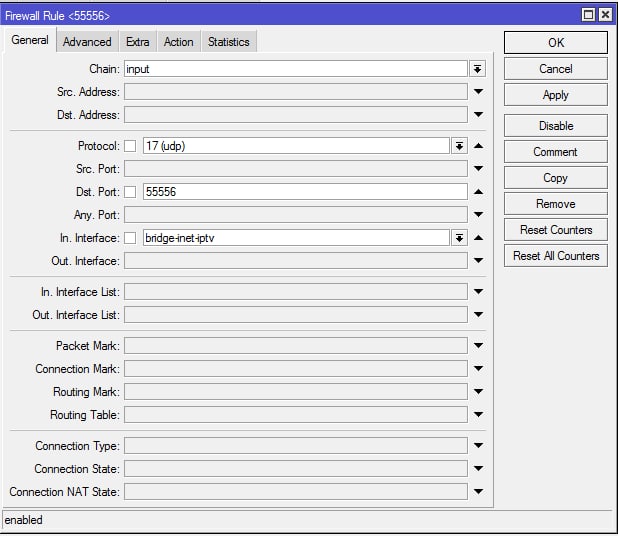Click the Cancel button
618x536 pixels.
(556, 69)
